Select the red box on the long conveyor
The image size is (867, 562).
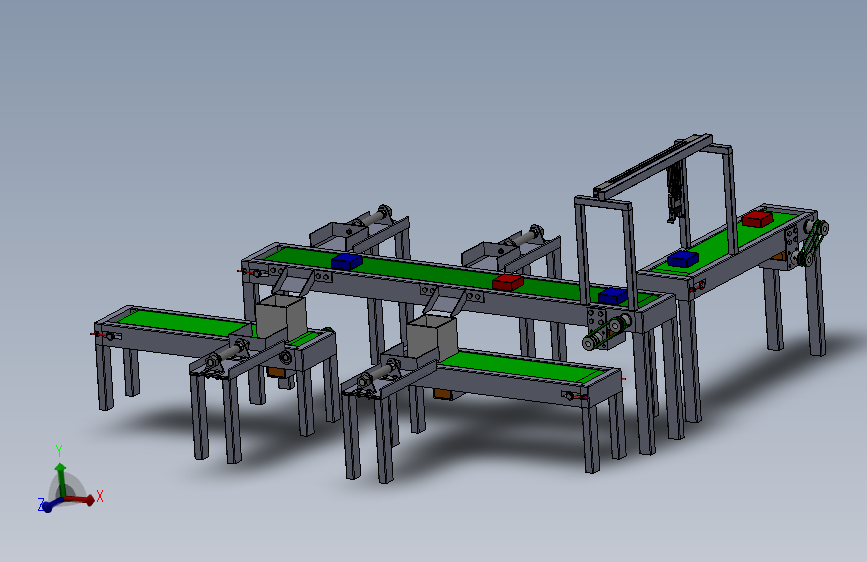pyautogui.click(x=508, y=283)
